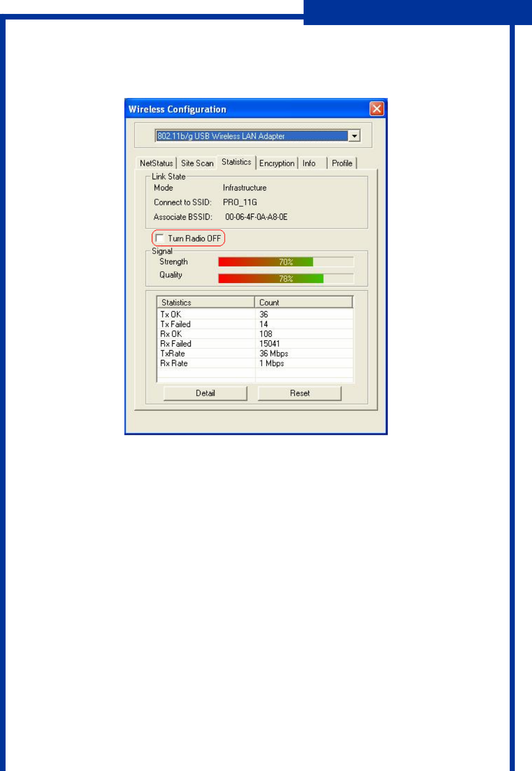
Task: Click the Reset button
Action: click(299, 393)
